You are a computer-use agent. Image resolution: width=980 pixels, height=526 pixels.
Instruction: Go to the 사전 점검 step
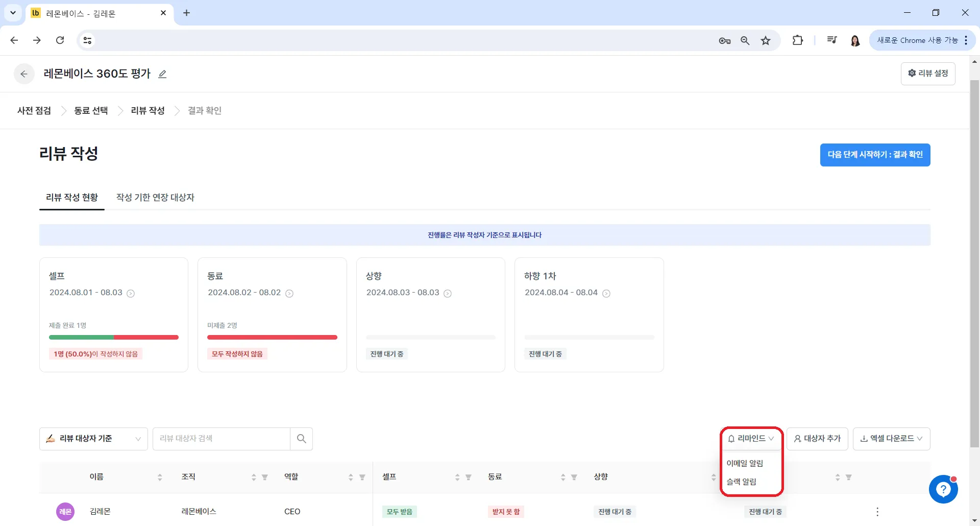(x=34, y=111)
